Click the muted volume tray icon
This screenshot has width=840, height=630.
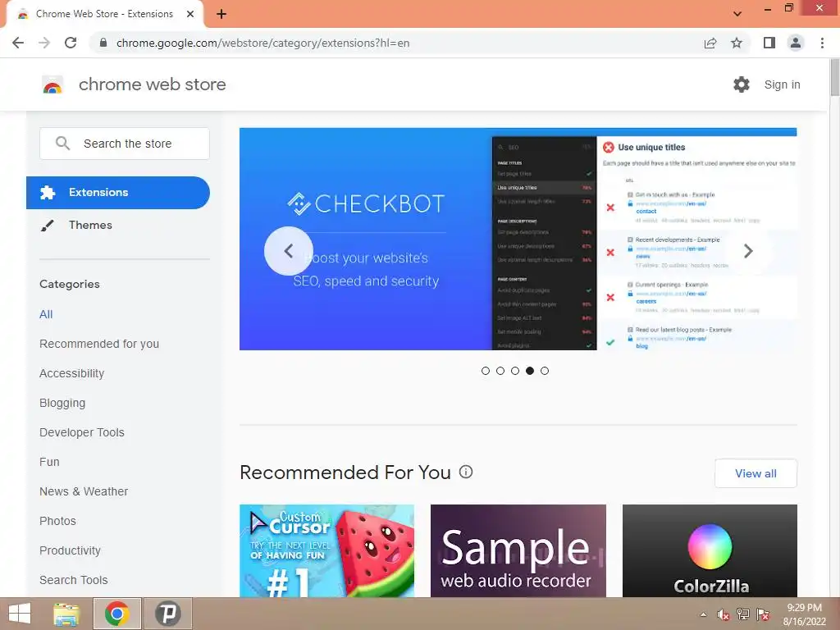click(x=724, y=614)
